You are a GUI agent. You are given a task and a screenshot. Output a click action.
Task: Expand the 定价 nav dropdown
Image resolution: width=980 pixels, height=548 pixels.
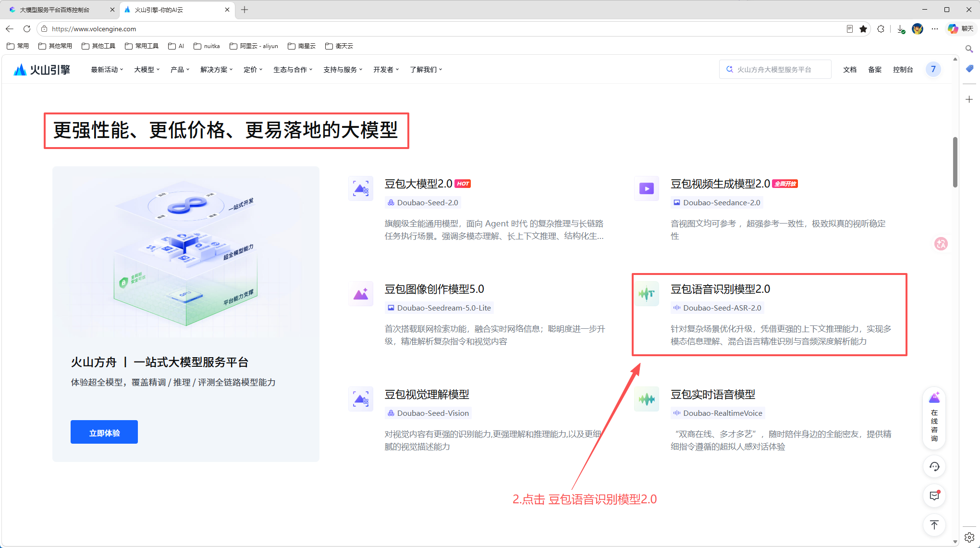[x=253, y=70]
